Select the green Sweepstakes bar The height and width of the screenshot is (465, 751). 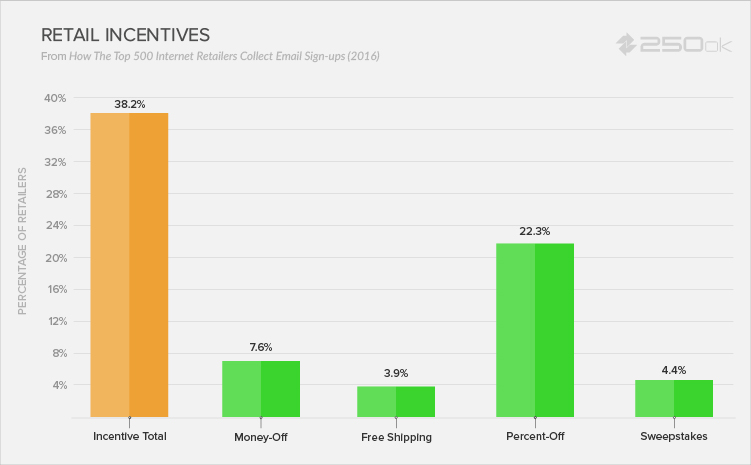[x=674, y=398]
